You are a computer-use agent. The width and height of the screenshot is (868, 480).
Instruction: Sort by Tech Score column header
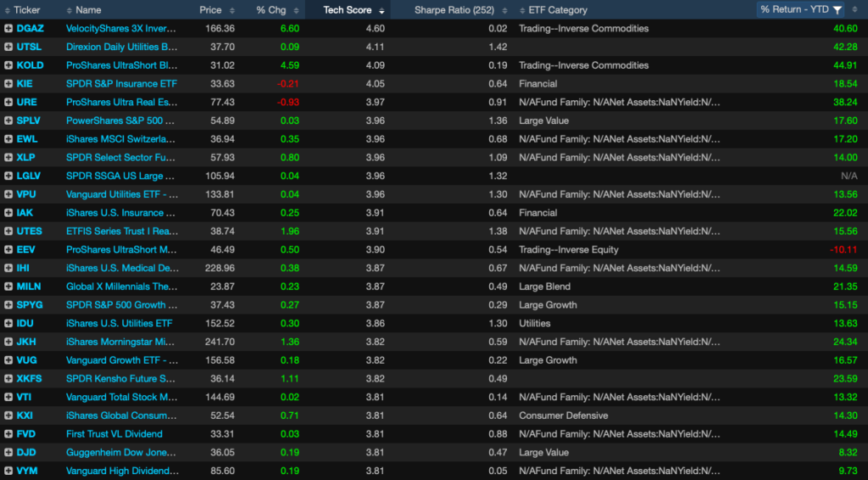coord(347,10)
